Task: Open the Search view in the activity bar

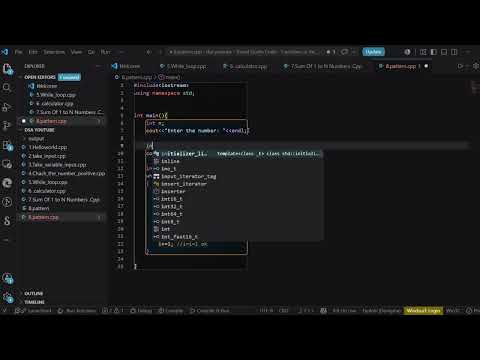Action: pos(7,88)
